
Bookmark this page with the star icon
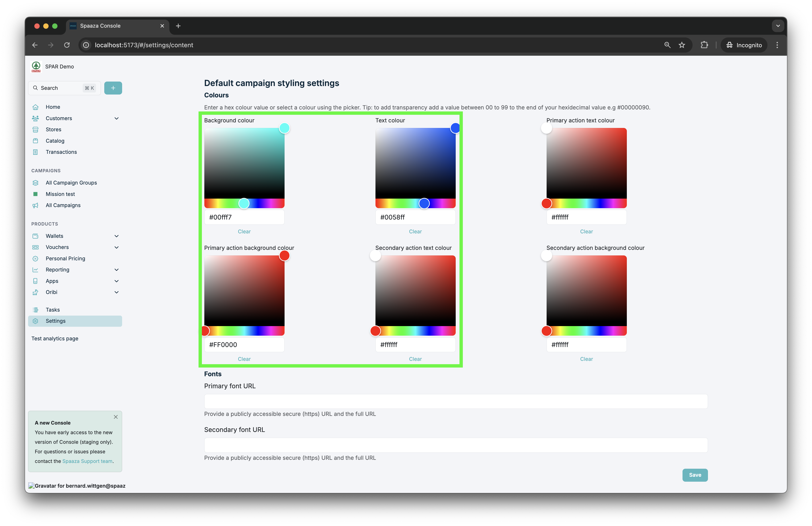point(682,45)
